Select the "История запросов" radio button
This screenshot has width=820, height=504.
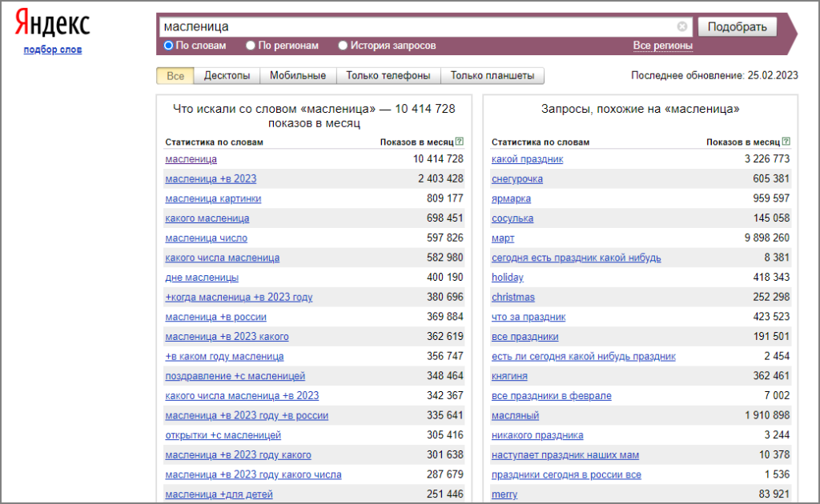(344, 46)
